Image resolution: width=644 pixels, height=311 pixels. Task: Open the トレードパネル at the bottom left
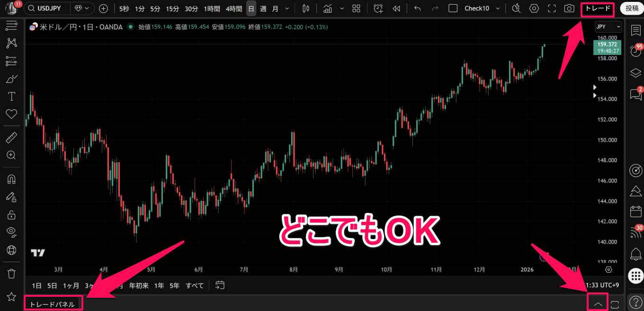53,302
